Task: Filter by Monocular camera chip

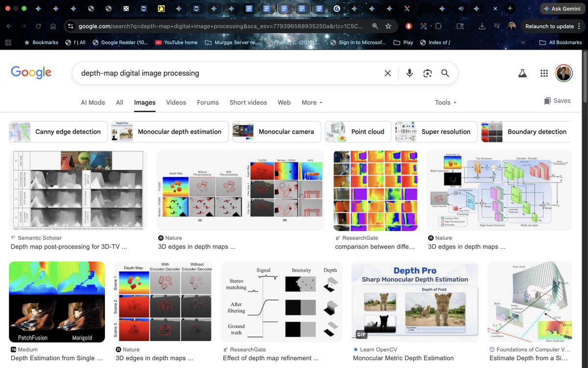Action: tap(277, 131)
